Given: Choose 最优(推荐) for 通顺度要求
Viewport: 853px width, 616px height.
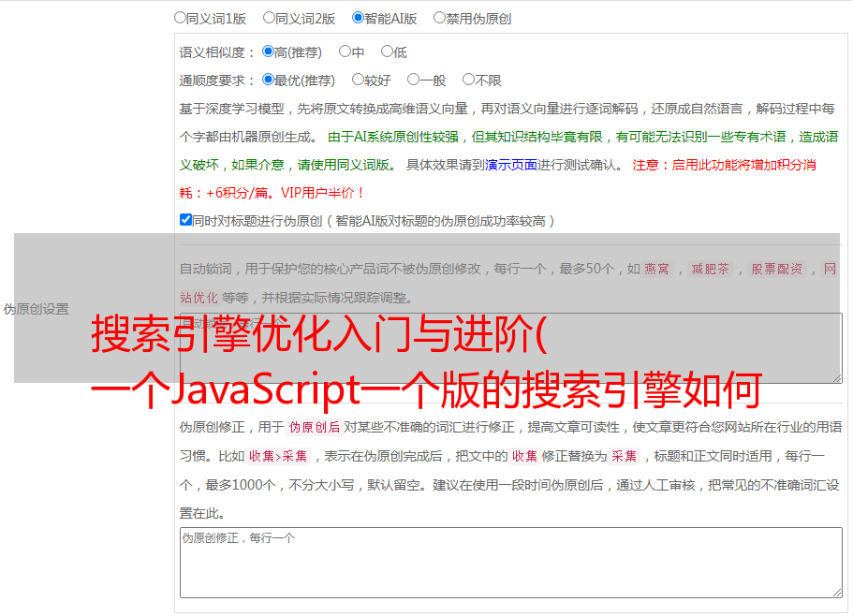Looking at the screenshot, I should pyautogui.click(x=268, y=80).
